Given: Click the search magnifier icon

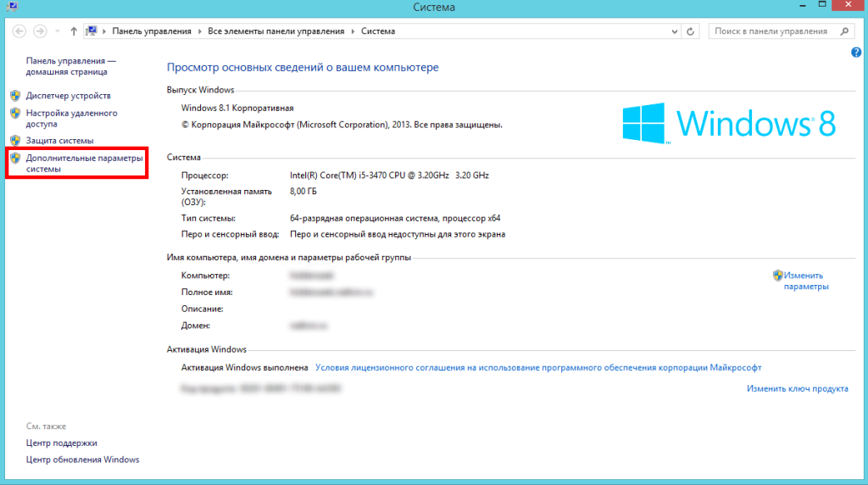Looking at the screenshot, I should (x=844, y=31).
